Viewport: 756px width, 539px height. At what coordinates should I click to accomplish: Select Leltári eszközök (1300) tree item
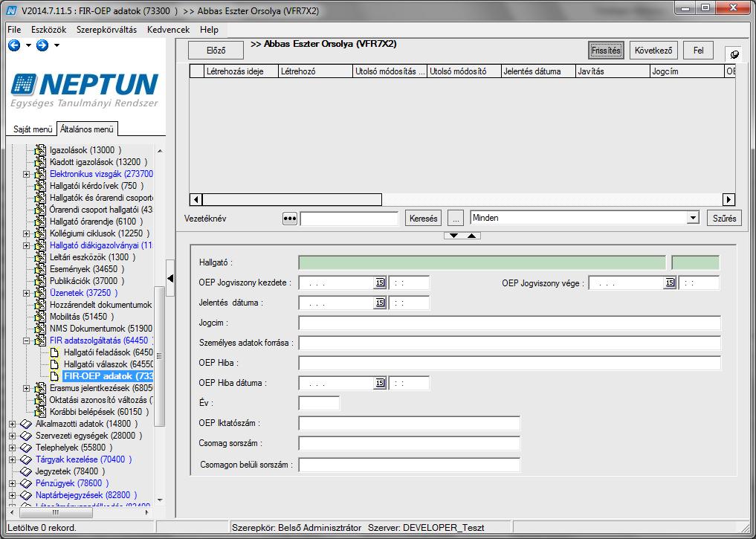point(93,257)
